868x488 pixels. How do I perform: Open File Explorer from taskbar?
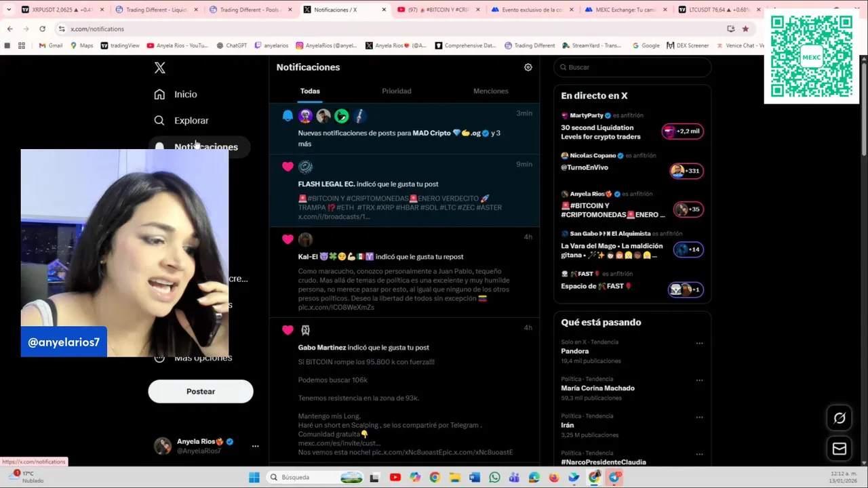[454, 477]
